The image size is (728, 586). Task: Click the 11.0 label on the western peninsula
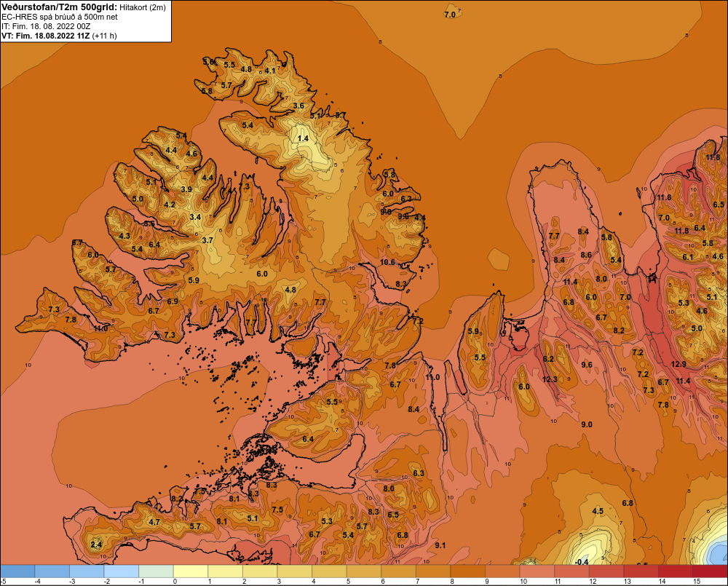(x=100, y=328)
